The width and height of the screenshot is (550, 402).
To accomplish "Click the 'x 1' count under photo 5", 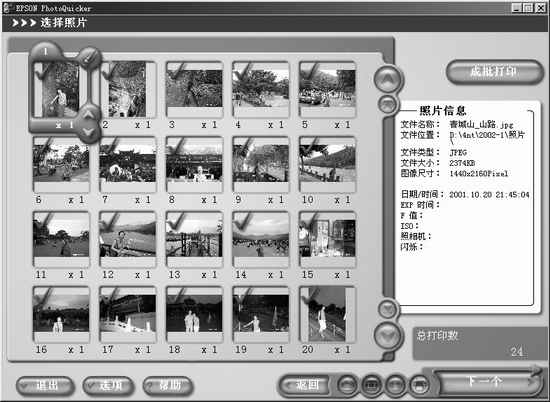I will pyautogui.click(x=342, y=125).
